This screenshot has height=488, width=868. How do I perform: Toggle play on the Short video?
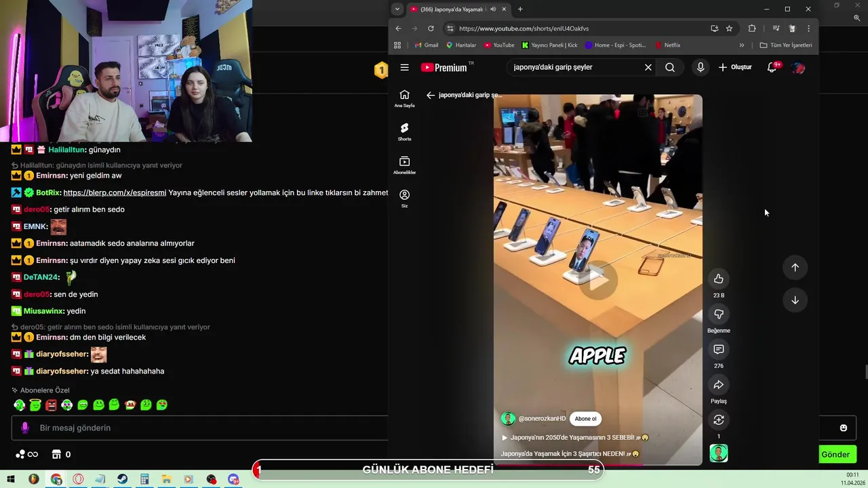[x=597, y=279]
